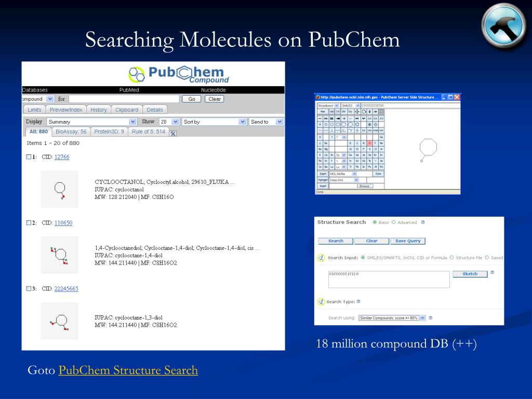Select the Carbon element in the sketcher

(x=357, y=143)
